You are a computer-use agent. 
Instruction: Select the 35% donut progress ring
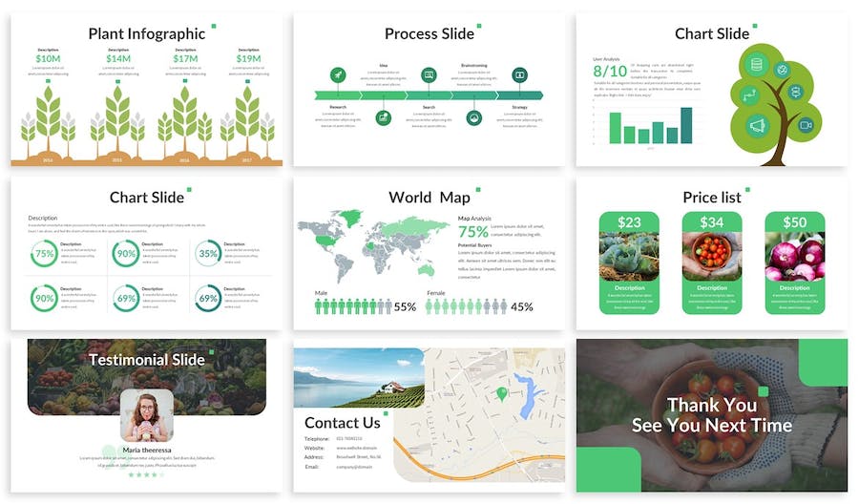click(x=207, y=254)
